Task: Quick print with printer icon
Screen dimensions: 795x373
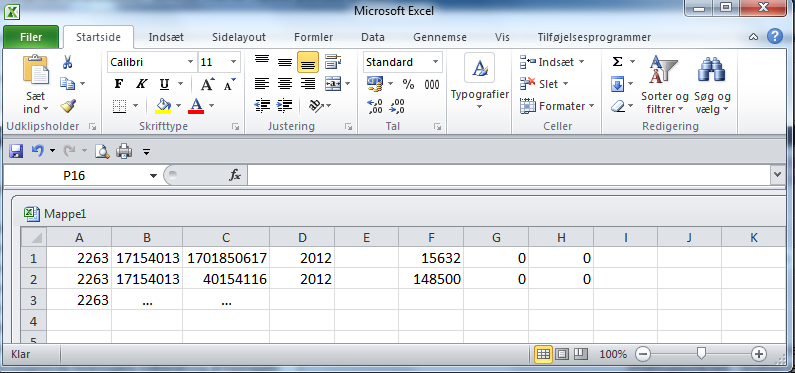Action: point(124,151)
